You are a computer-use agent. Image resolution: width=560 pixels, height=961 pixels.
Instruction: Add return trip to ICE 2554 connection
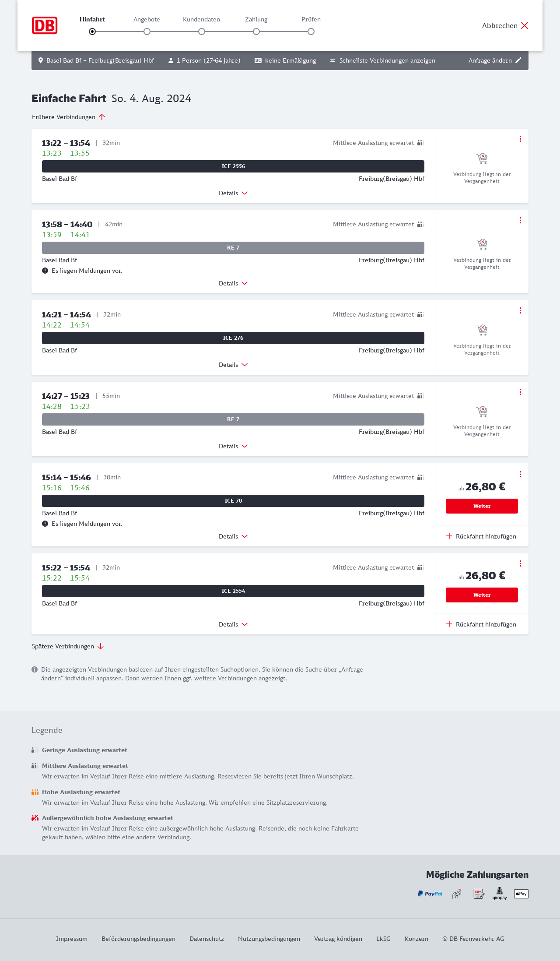pos(481,624)
